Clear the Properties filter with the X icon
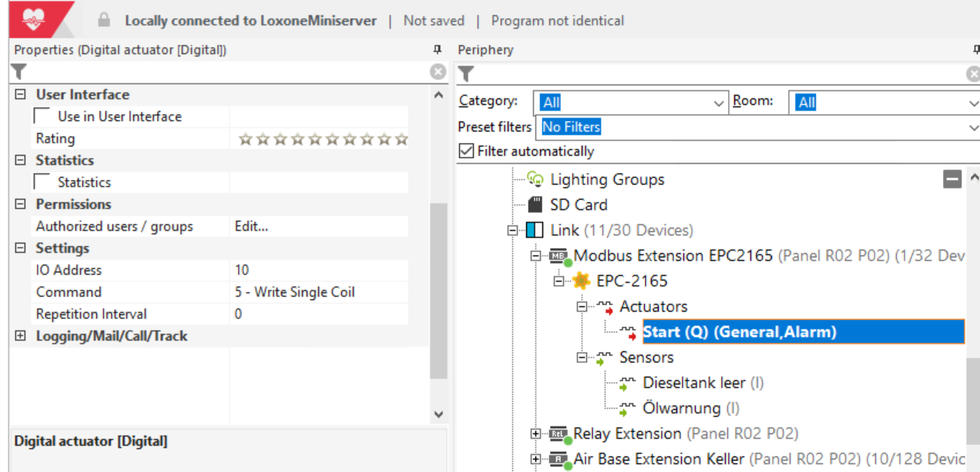The width and height of the screenshot is (980, 472). (x=438, y=72)
